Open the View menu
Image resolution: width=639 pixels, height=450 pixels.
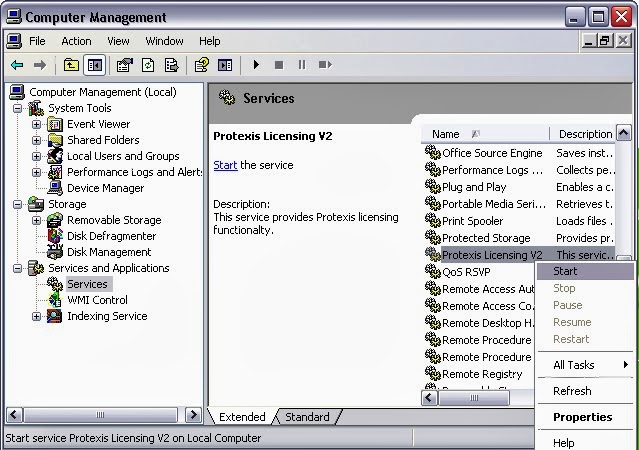point(118,41)
